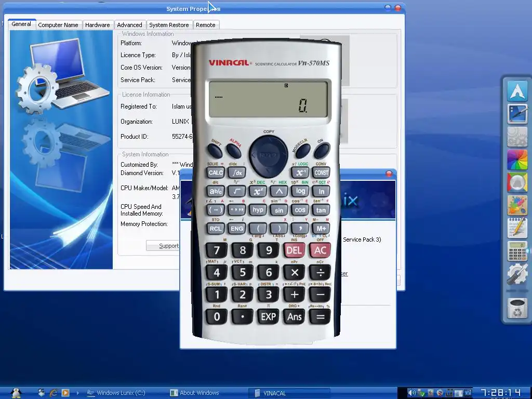
Task: Click the caret power key
Action: tap(279, 191)
